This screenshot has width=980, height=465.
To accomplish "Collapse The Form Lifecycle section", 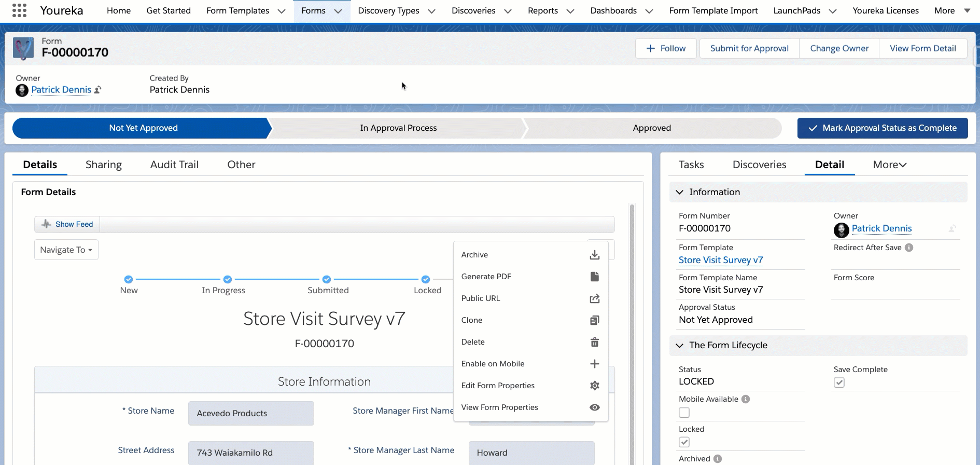I will click(x=680, y=345).
